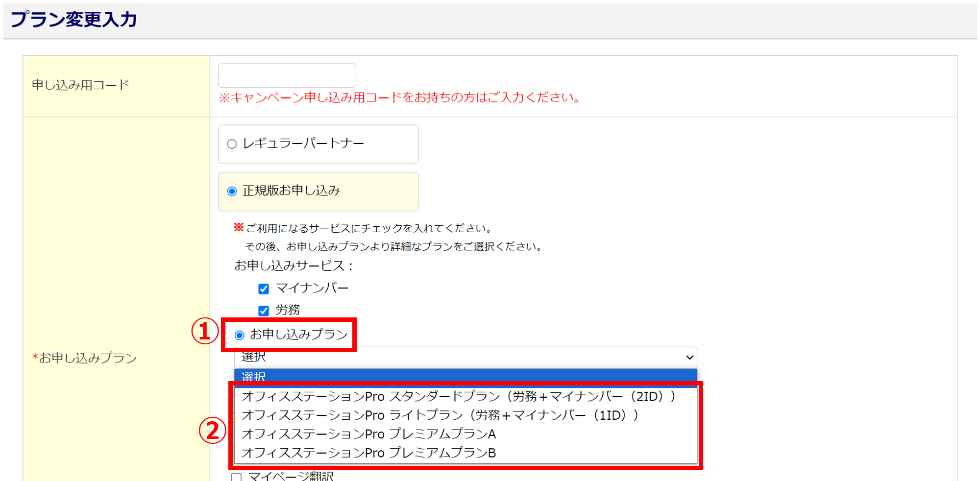
Task: Choose オフィスステーションPro プレミアムプランB option
Action: [465, 453]
